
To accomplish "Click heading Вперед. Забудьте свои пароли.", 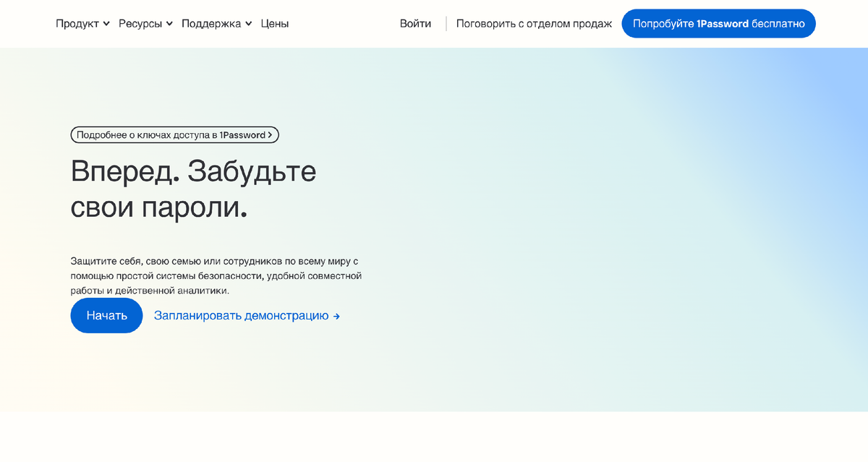I will 194,189.
